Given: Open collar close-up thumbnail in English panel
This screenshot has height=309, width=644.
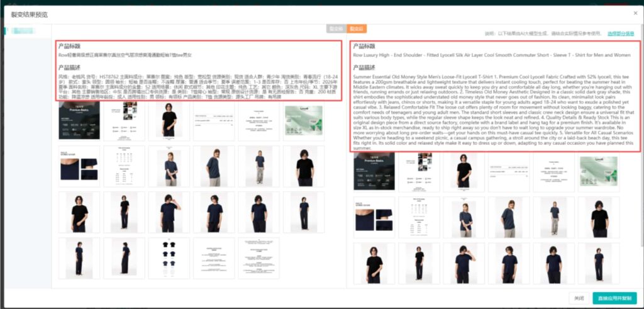Looking at the screenshot, I should coord(374,217).
